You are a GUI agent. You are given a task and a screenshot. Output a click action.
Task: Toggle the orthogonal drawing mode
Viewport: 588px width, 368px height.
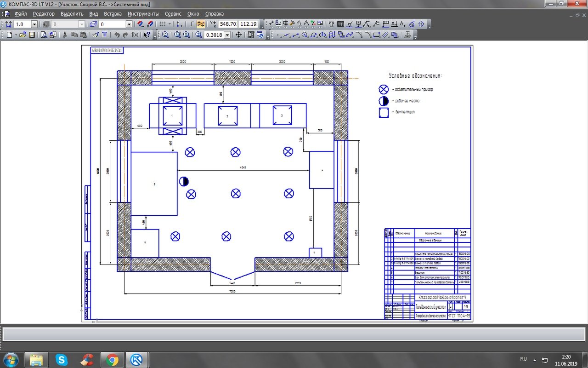click(x=191, y=24)
